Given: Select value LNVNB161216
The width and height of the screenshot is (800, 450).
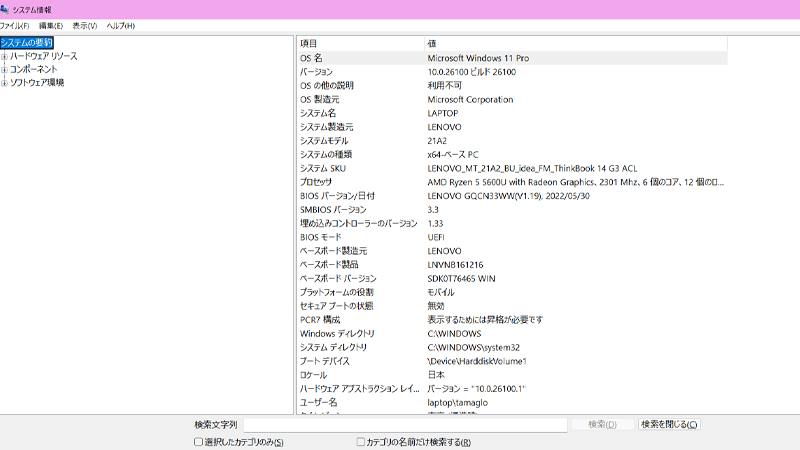Looking at the screenshot, I should click(x=455, y=265).
